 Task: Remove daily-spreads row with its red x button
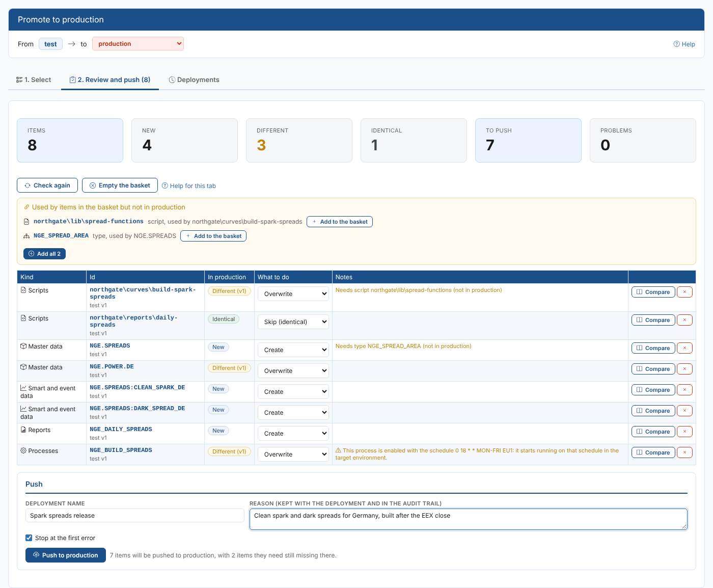[x=684, y=320]
